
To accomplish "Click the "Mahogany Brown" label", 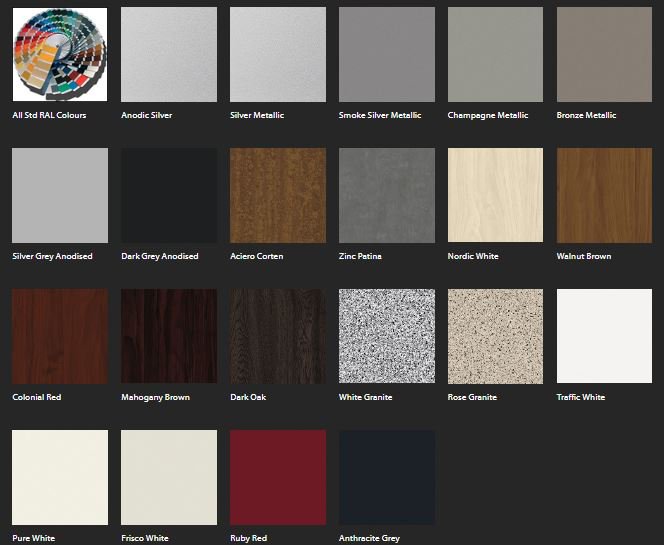I will click(155, 397).
